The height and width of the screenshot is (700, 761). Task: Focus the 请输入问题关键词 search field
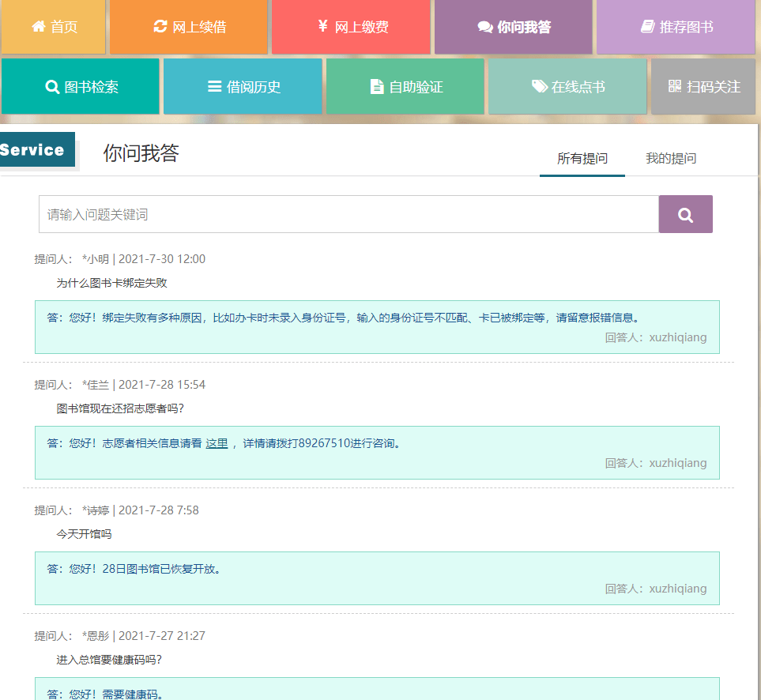(x=348, y=214)
